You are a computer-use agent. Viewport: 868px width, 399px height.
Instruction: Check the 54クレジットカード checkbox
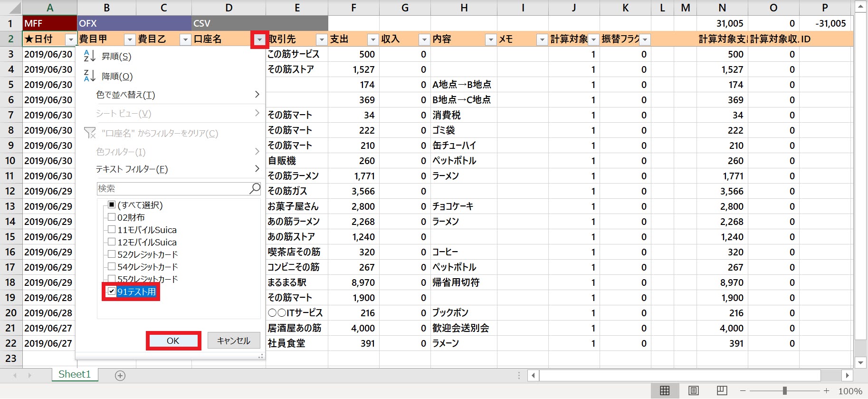[112, 267]
